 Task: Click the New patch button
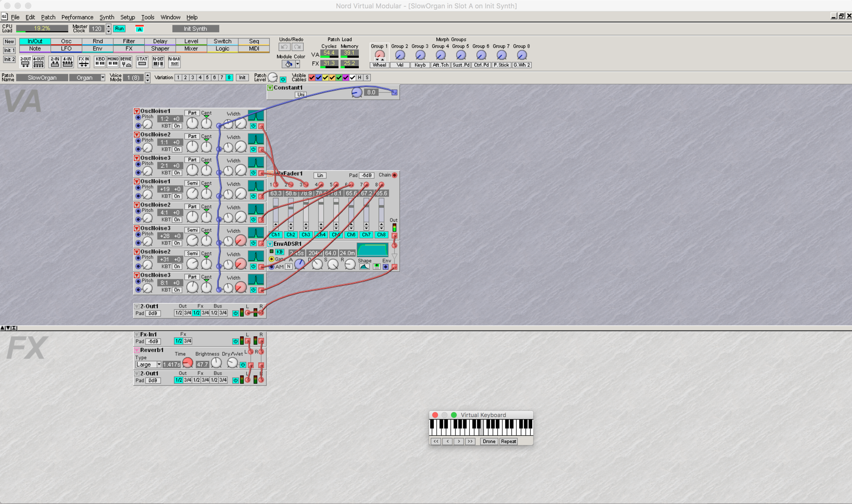point(9,42)
